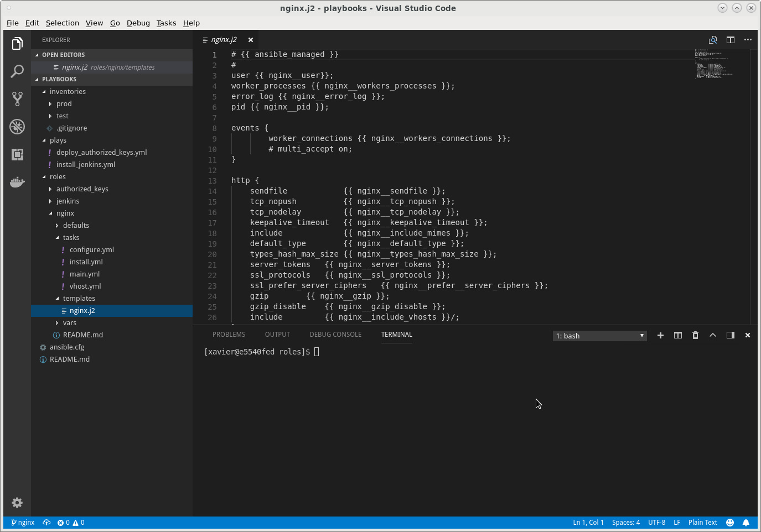The height and width of the screenshot is (532, 761).
Task: Click the nginx git branch in status bar
Action: click(23, 523)
